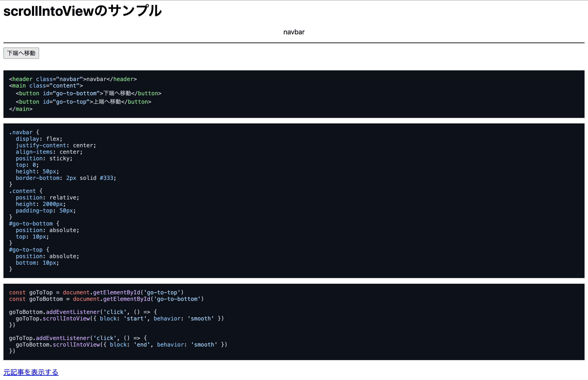Click the getElementById('go-to-top') call
Screen dimensions: 588x380
[138, 292]
